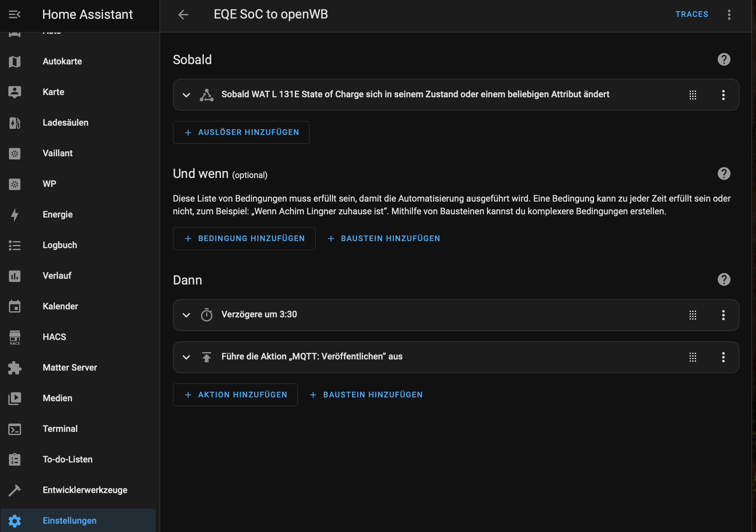Open the automation overflow menu in the top right

(729, 14)
